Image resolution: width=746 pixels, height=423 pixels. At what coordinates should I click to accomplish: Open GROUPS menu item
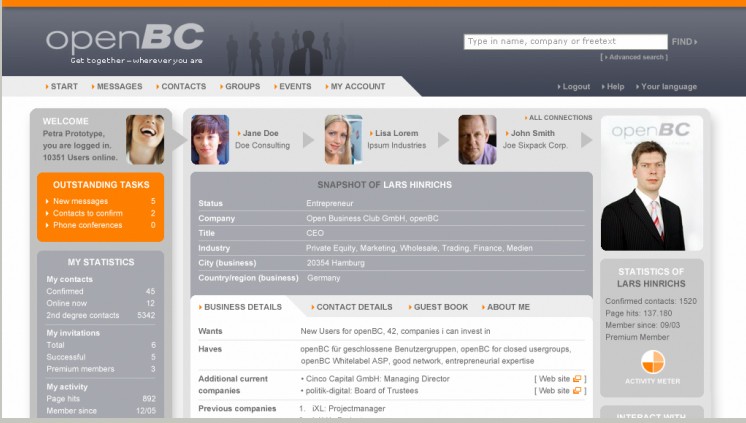tap(240, 87)
